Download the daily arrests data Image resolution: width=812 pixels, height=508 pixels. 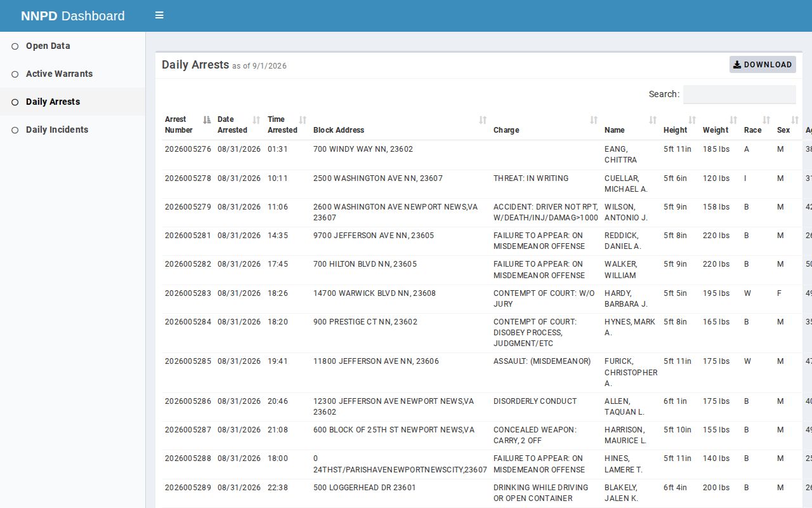(x=763, y=64)
